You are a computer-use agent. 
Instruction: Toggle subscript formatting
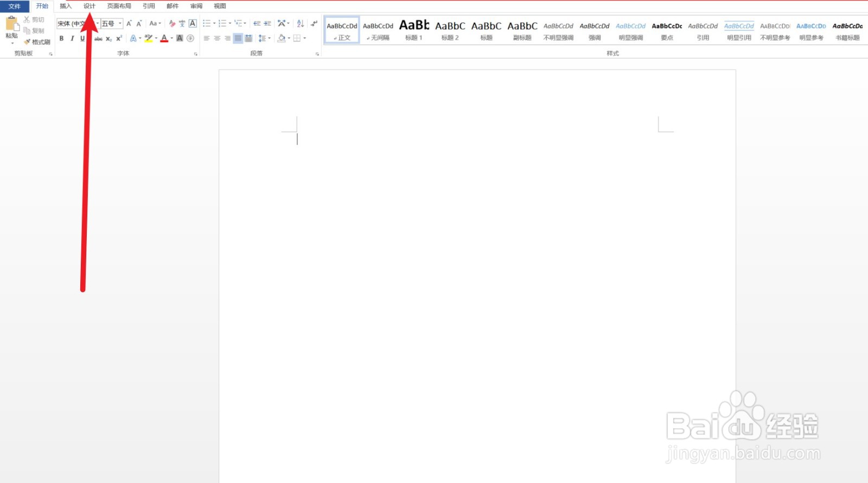108,38
